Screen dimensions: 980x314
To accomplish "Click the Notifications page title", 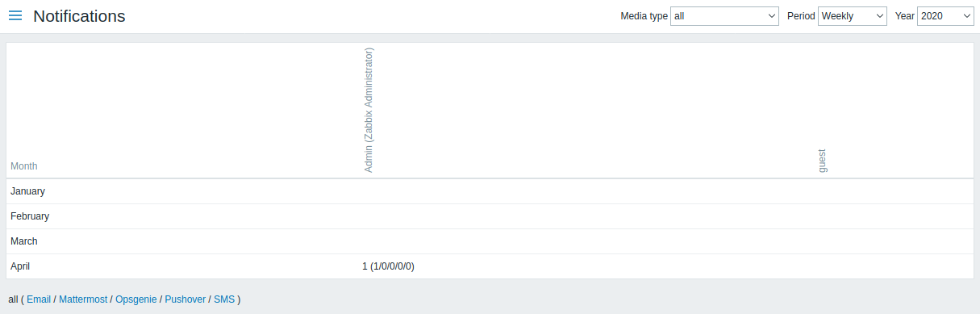I will coord(79,16).
